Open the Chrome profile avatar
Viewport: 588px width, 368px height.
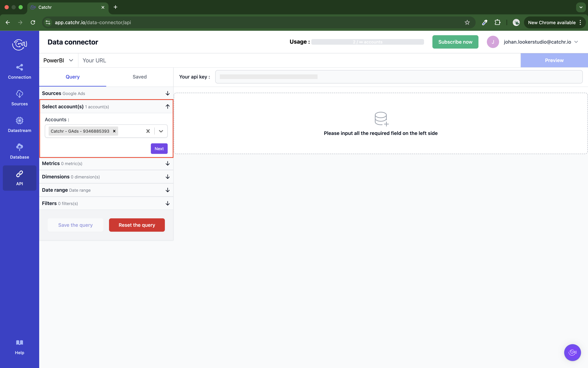[516, 22]
